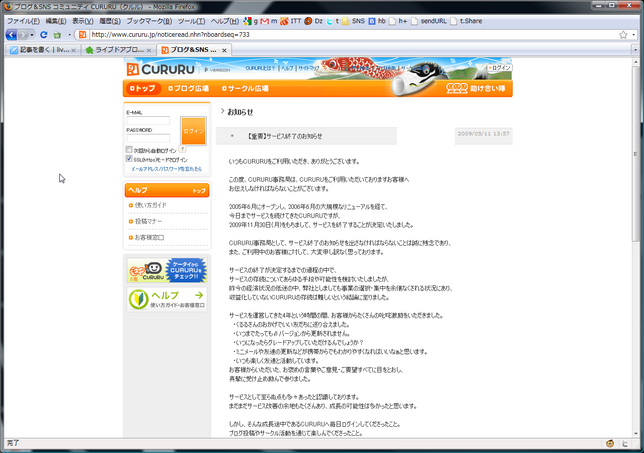Screen dimensions: 644x453
Task: Close the ライブドアブロ... tab
Action: (x=149, y=51)
